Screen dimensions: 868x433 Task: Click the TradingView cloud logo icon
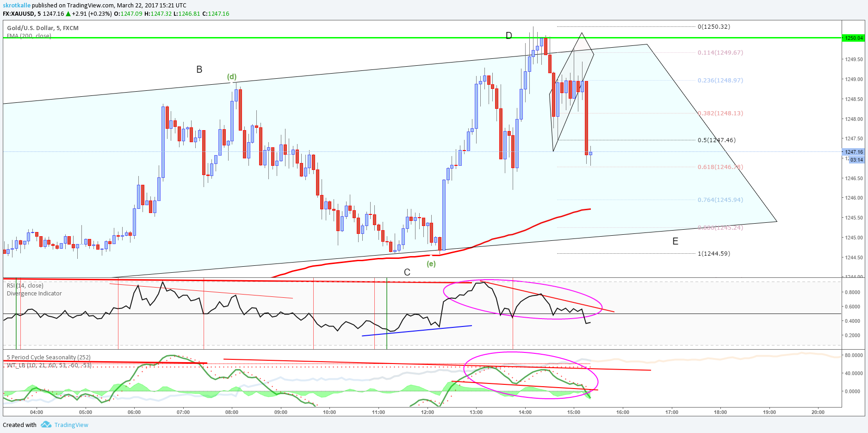[x=46, y=425]
